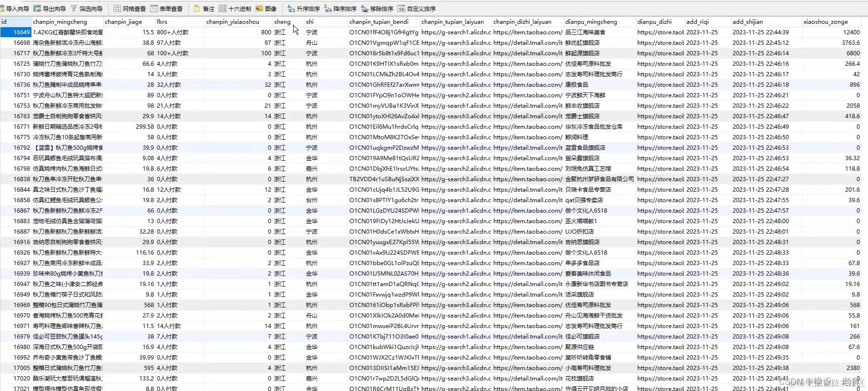The width and height of the screenshot is (868, 391).
Task: Click shop name cell 永康新华书店图书专营店
Action: pyautogui.click(x=600, y=284)
